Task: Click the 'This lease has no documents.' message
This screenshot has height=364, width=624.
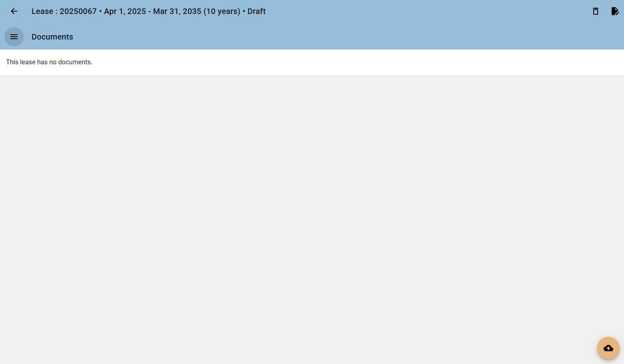Action: [49, 62]
